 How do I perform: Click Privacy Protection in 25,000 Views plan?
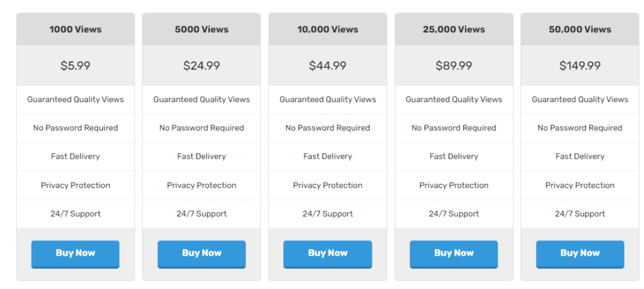pyautogui.click(x=454, y=185)
